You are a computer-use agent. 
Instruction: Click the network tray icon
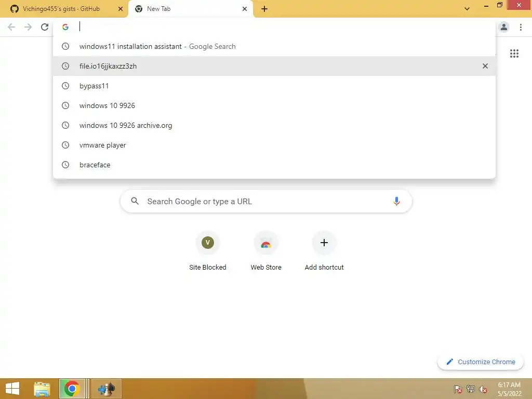tap(471, 389)
